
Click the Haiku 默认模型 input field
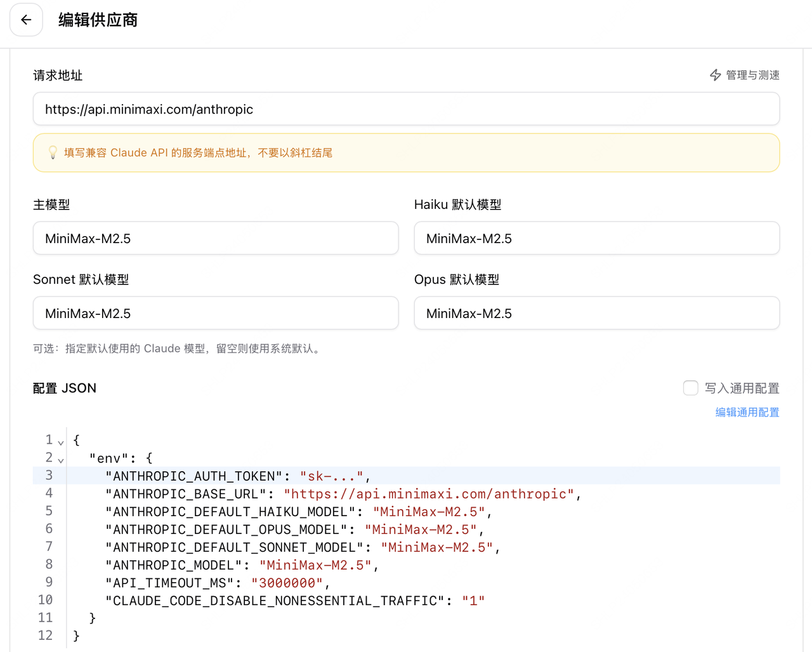coord(596,239)
